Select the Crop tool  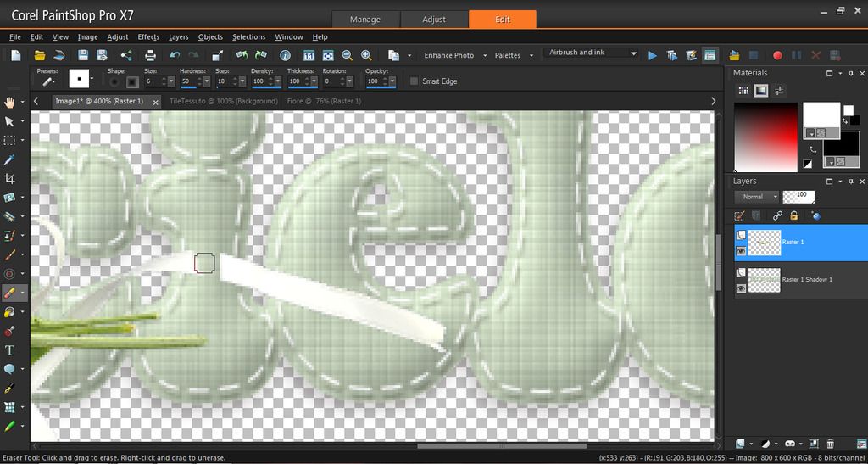pos(9,178)
